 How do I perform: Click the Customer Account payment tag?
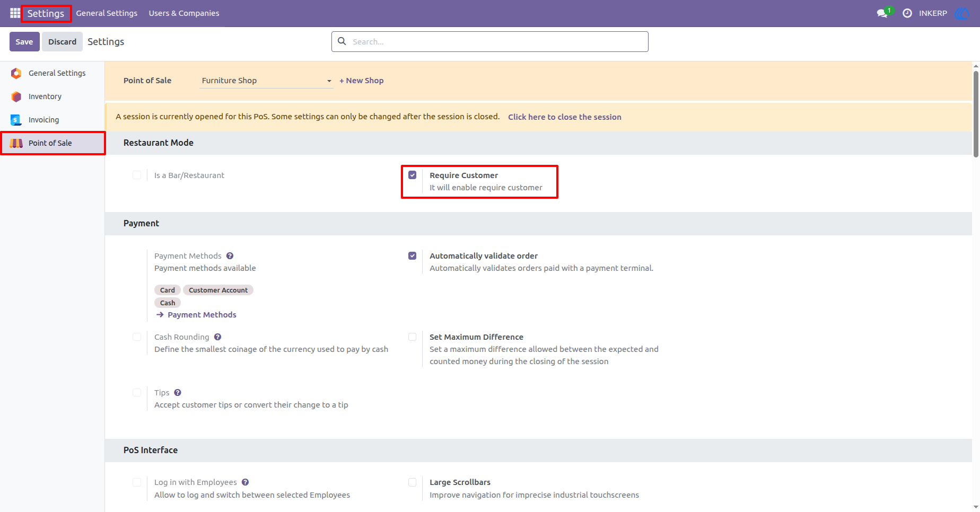(218, 290)
